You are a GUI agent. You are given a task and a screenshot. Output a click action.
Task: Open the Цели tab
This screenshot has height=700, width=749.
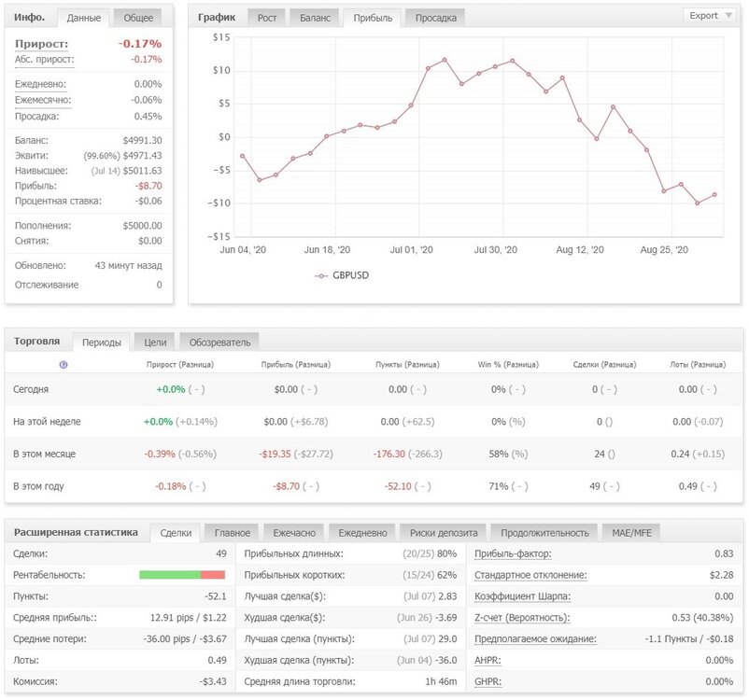[155, 343]
